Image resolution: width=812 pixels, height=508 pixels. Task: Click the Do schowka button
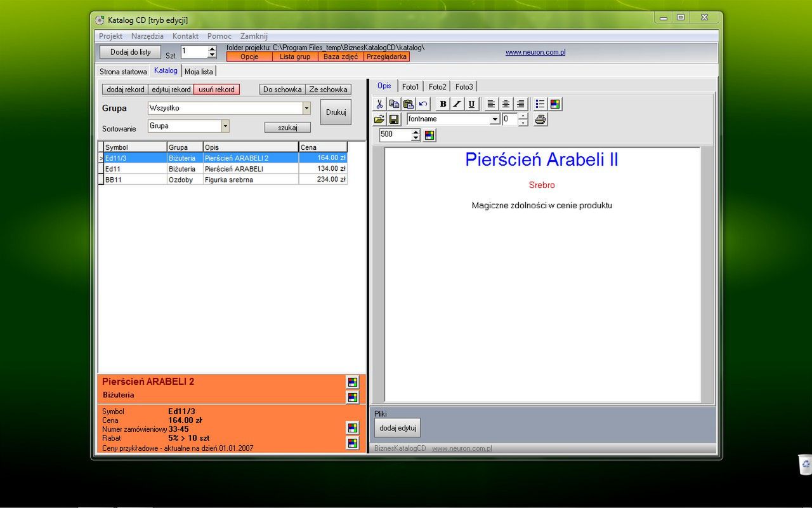tap(282, 90)
